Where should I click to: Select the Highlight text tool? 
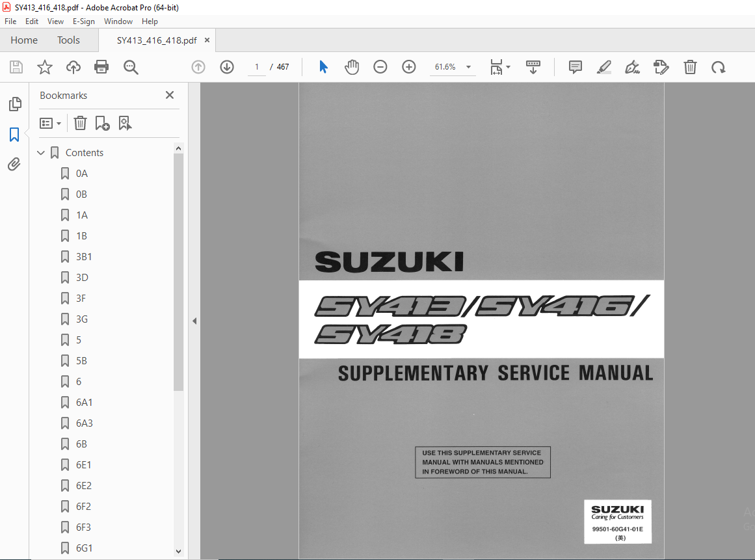coord(604,67)
